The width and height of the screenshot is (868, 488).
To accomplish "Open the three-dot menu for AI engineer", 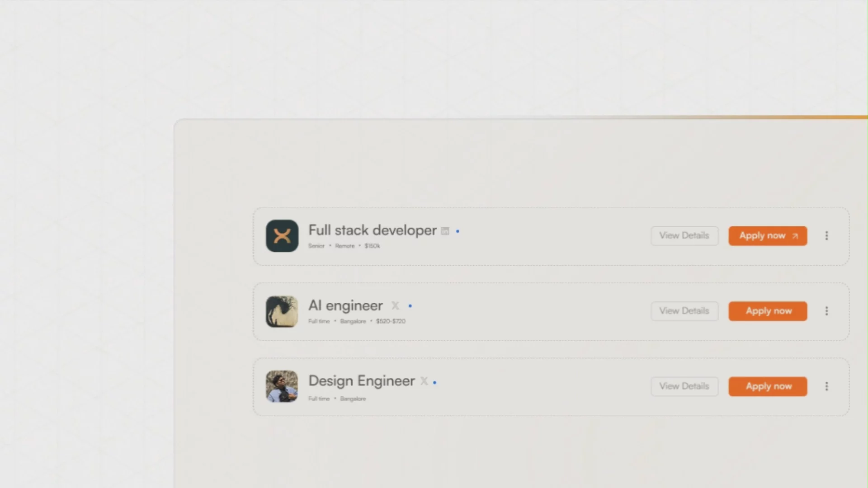I will (826, 311).
